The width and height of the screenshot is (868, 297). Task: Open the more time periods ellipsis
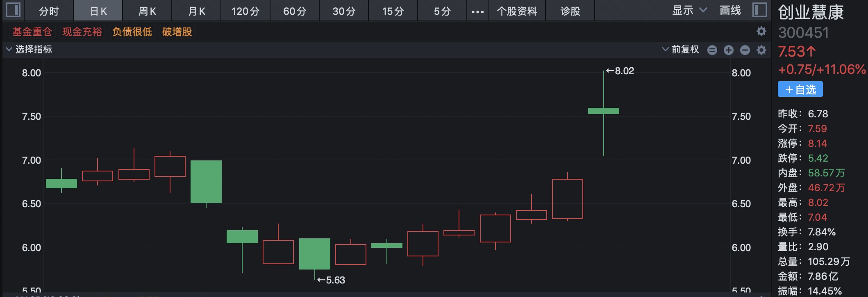pyautogui.click(x=477, y=11)
